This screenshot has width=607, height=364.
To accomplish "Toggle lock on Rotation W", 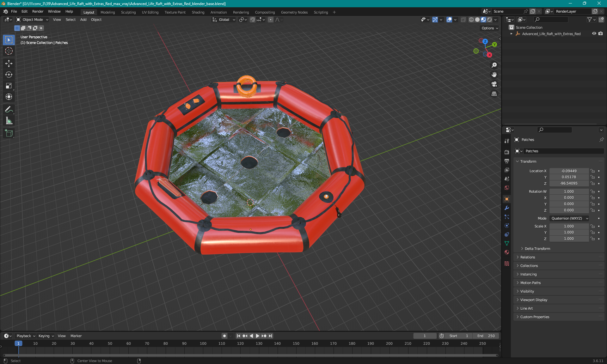I will coord(592,191).
